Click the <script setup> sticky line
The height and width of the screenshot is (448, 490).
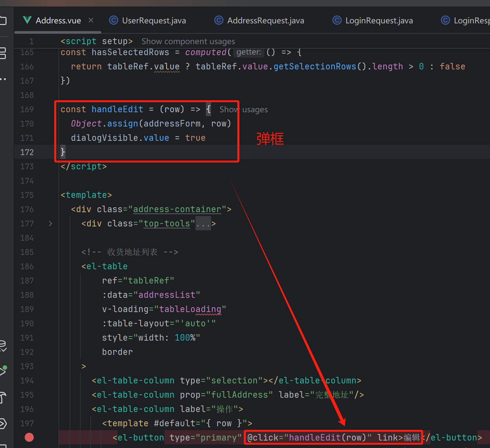[97, 42]
